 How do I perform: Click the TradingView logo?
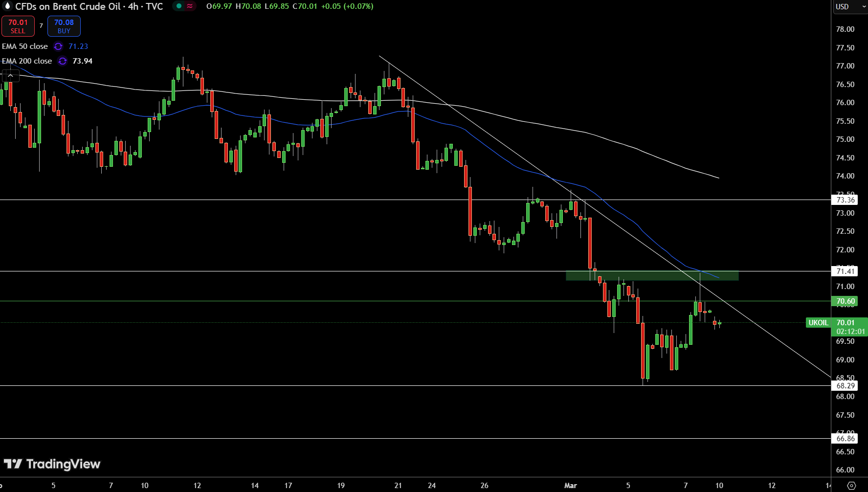(52, 464)
